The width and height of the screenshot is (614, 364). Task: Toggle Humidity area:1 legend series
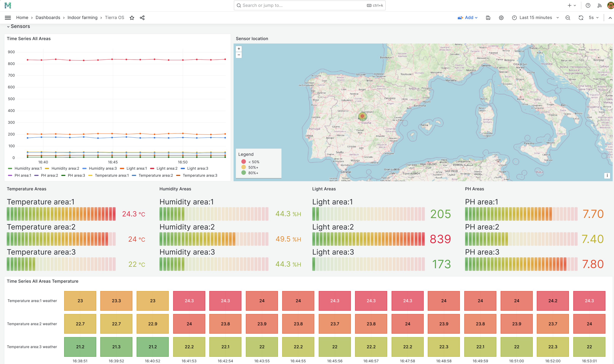click(28, 168)
